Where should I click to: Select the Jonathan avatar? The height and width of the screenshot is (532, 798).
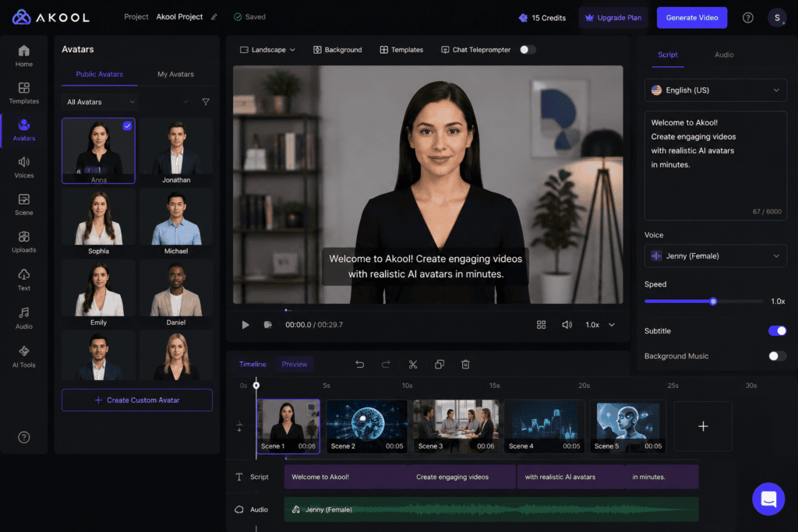pyautogui.click(x=176, y=151)
